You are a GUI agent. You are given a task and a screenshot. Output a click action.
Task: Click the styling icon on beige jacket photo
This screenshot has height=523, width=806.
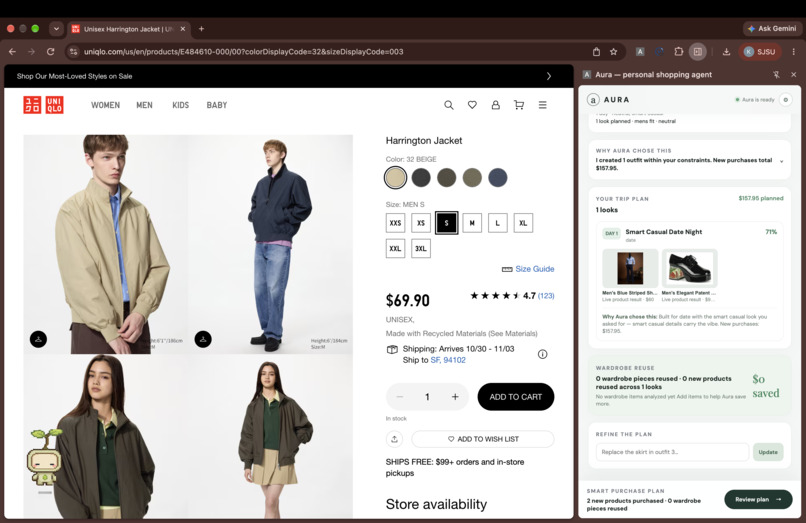39,339
